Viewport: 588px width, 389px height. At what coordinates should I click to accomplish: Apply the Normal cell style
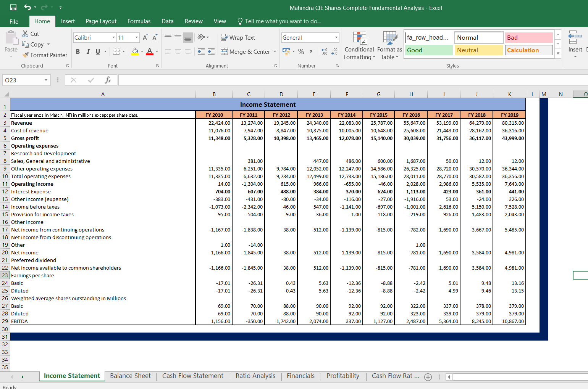(x=479, y=37)
